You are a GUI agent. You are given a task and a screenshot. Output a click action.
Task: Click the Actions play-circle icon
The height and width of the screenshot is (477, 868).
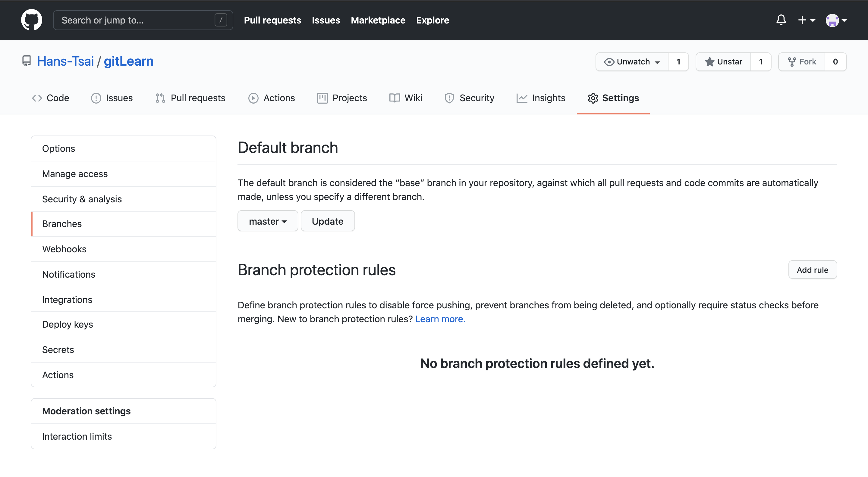(x=253, y=98)
